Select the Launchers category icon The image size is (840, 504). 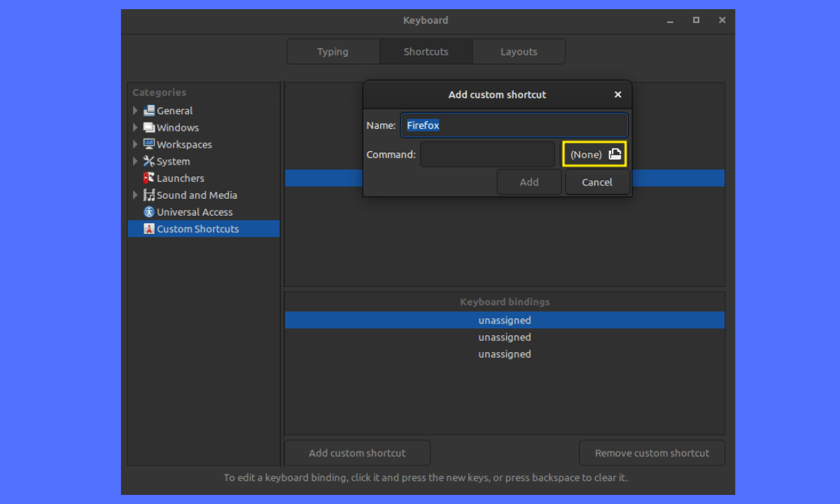coord(148,178)
